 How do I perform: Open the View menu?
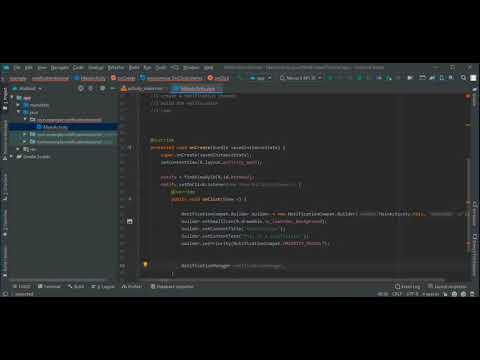pos(42,68)
